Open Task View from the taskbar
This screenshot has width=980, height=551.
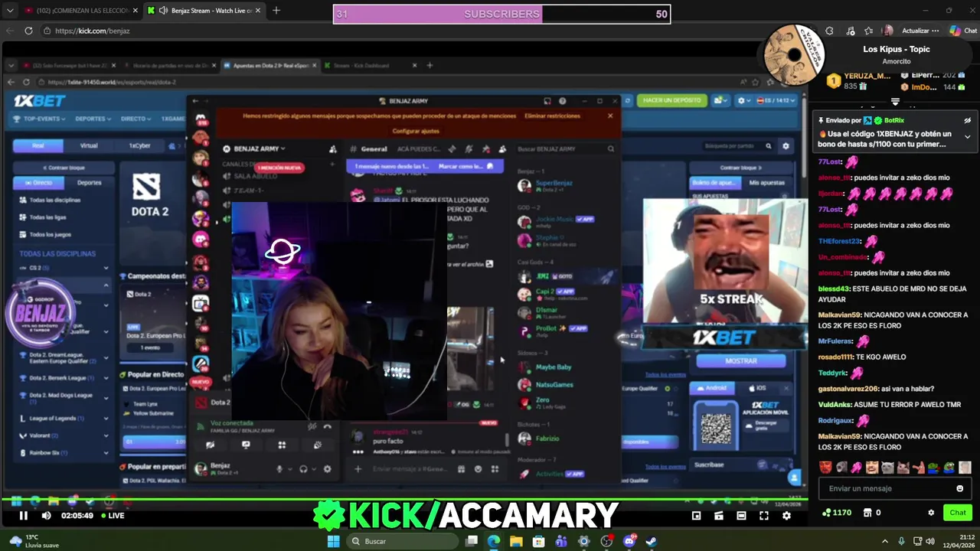[472, 541]
